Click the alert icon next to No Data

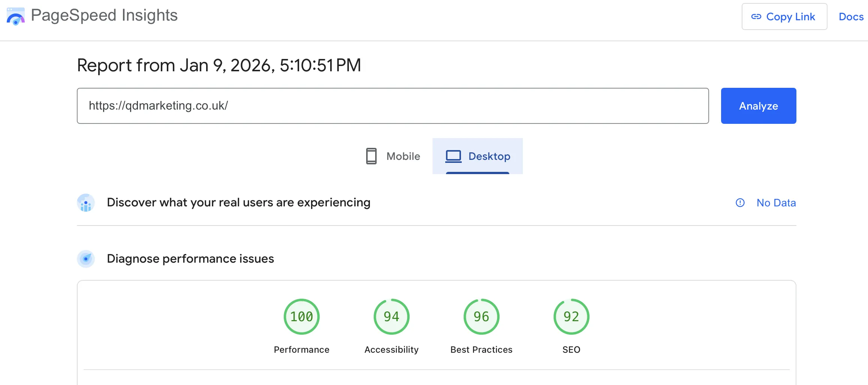(x=740, y=203)
